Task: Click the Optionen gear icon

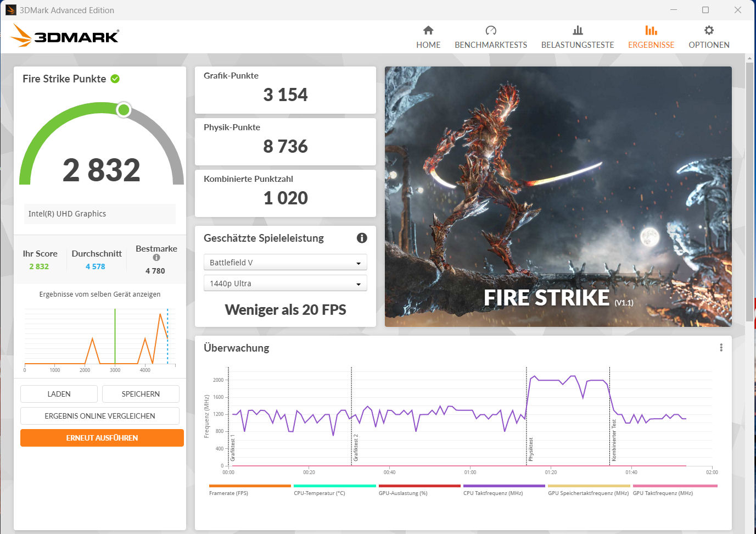Action: point(709,30)
